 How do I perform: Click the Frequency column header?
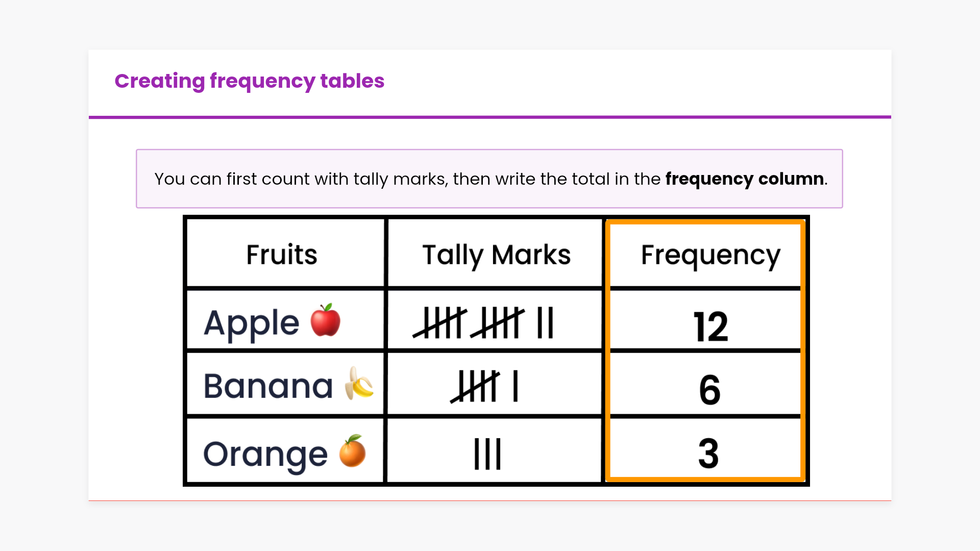(x=710, y=255)
